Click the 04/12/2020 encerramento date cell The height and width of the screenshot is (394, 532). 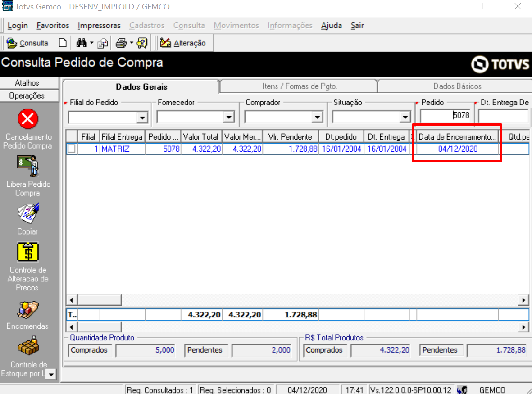tap(458, 149)
